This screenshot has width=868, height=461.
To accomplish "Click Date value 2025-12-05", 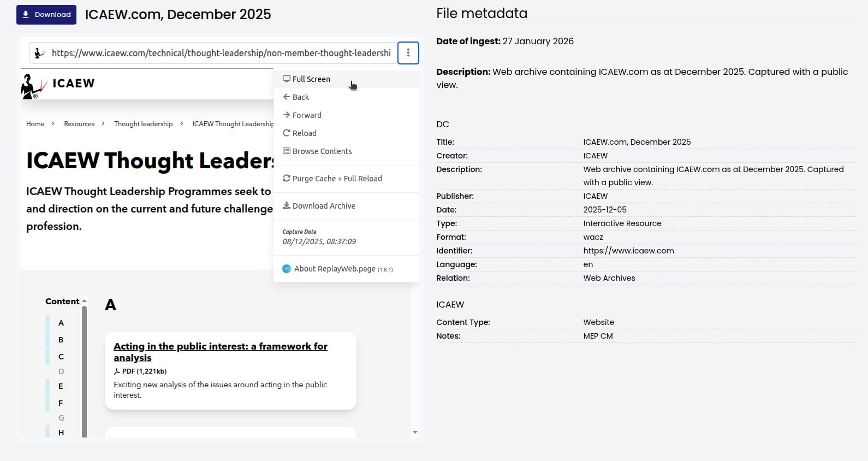I will (x=605, y=210).
